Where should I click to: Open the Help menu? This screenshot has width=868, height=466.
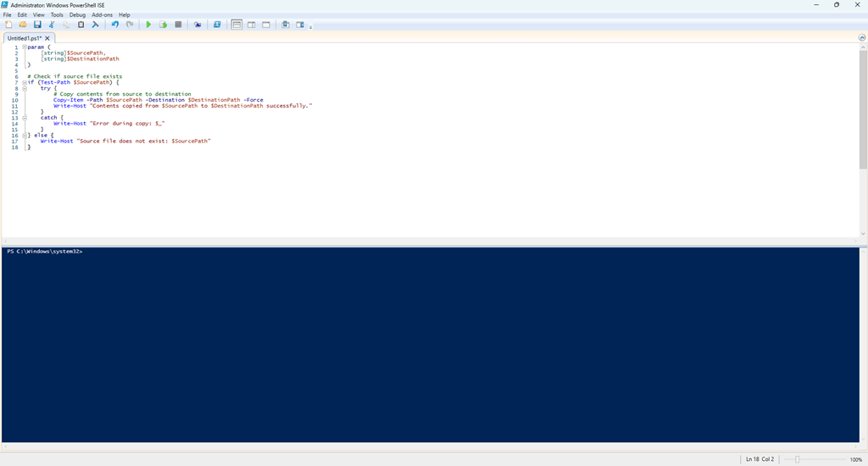click(x=125, y=15)
